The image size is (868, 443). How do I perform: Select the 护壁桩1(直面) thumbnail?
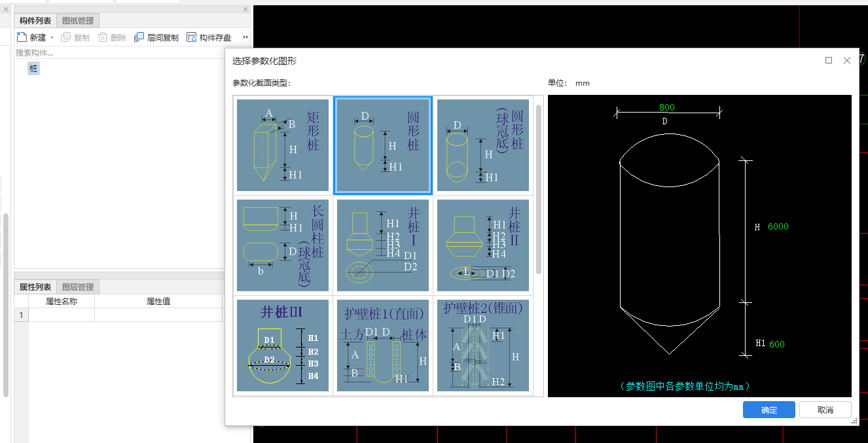383,346
